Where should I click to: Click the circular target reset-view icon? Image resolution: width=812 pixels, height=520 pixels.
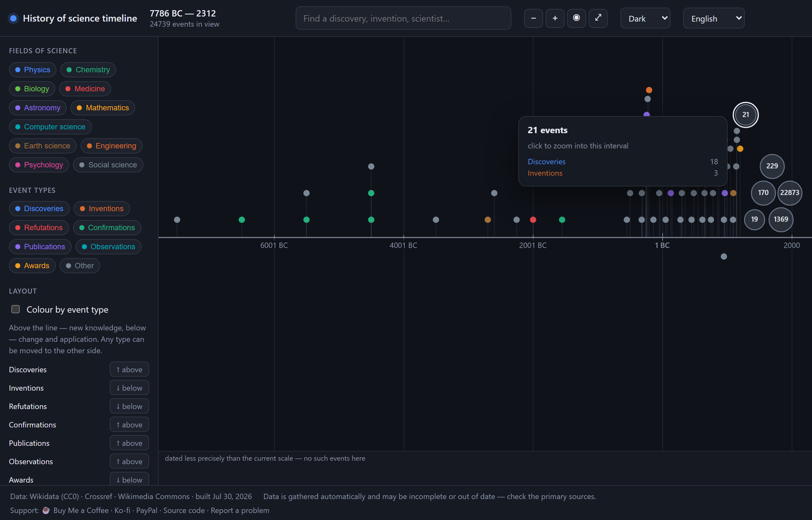[x=577, y=18]
